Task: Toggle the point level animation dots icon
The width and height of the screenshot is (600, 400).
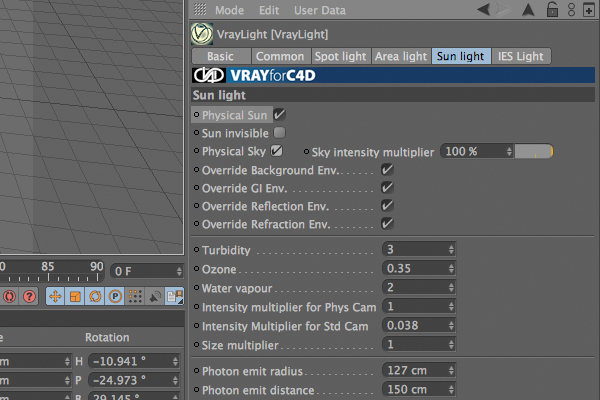Action: coord(135,296)
